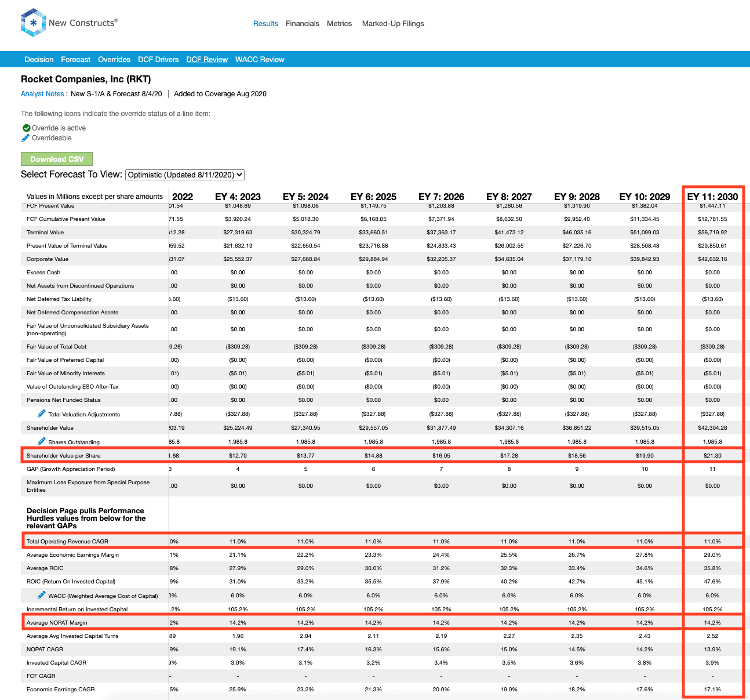Open the Financials tab

tap(303, 24)
